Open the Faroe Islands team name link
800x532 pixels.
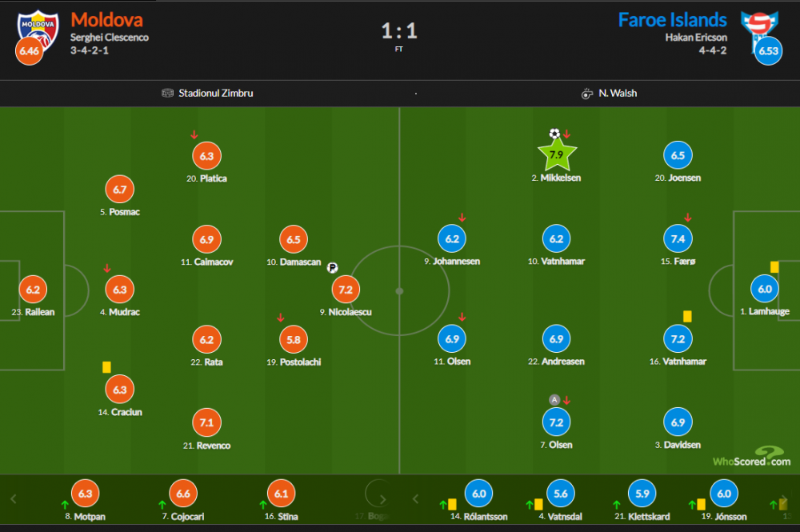tap(673, 20)
